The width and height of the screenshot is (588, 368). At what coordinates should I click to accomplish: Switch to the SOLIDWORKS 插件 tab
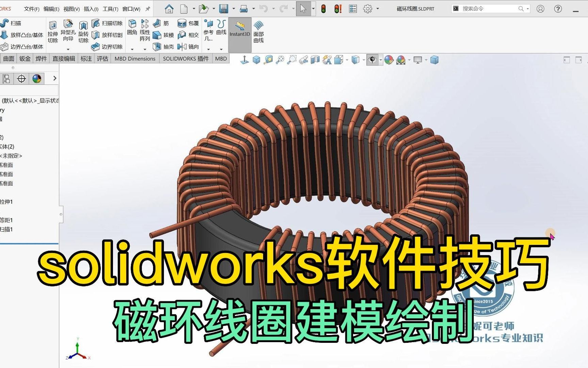[x=186, y=59]
